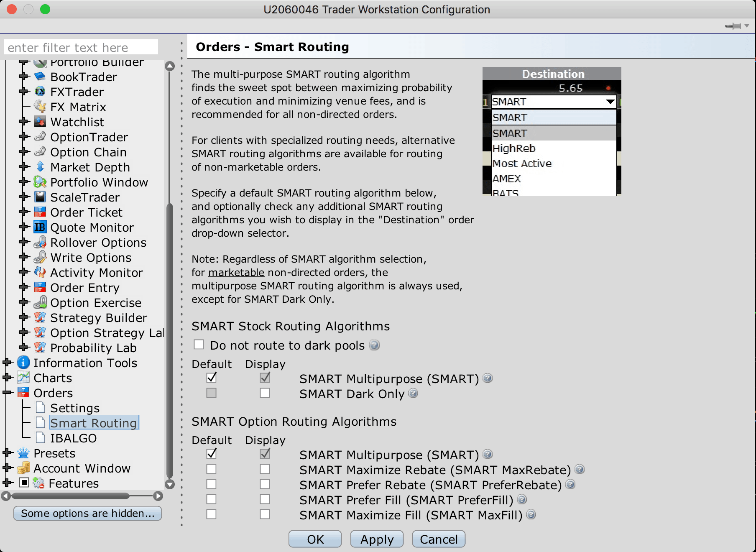Click the Option Chain icon
This screenshot has height=552, width=756.
pyautogui.click(x=40, y=152)
